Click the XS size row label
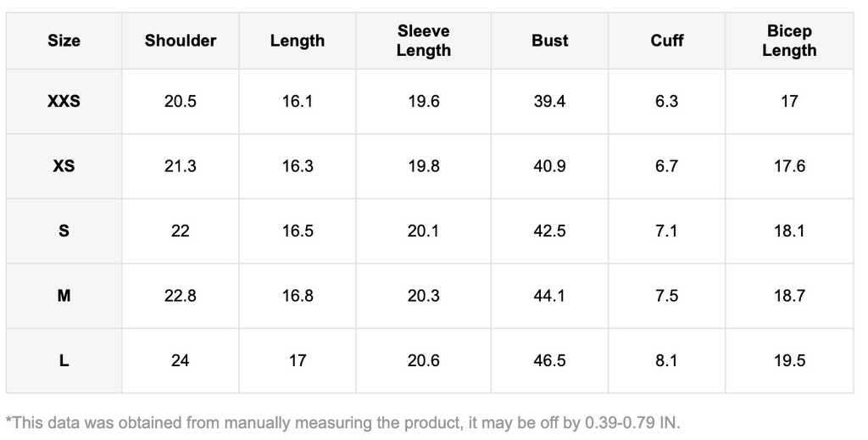 (x=64, y=166)
